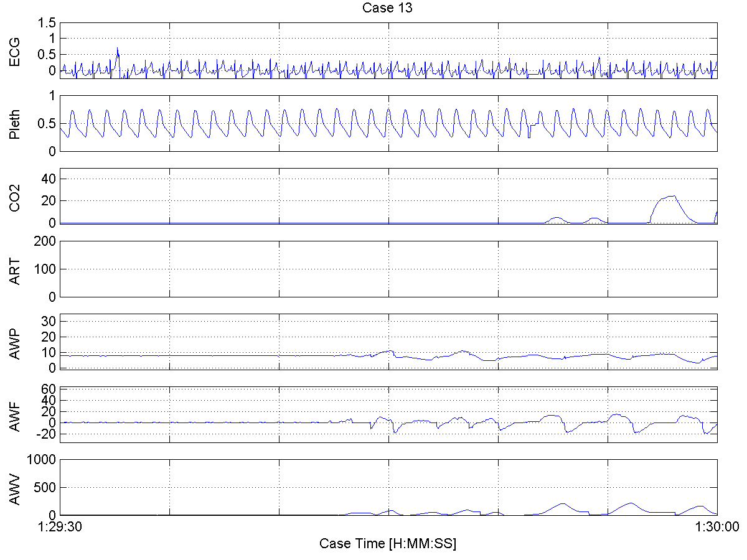The width and height of the screenshot is (747, 560).
Task: Click the "Case Time [H:MM:SS]" x-axis label
Action: [x=388, y=544]
